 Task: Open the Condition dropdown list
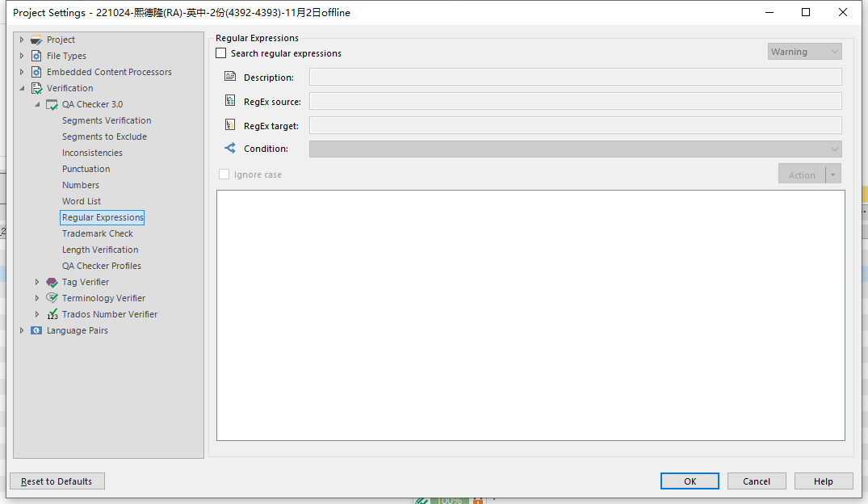click(x=575, y=149)
